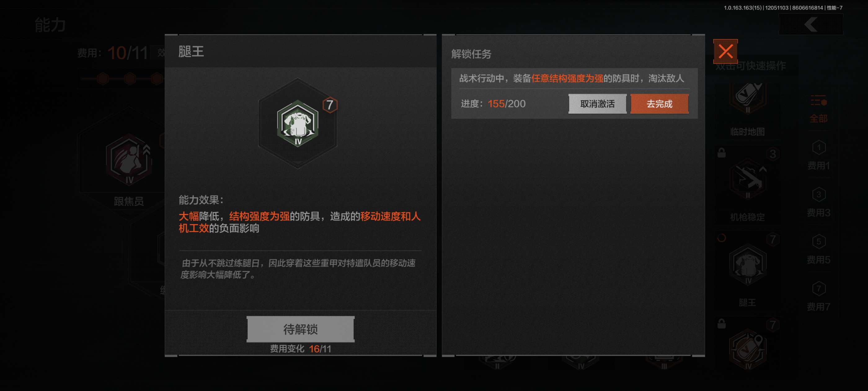Filter abilities by 费用7

818,297
